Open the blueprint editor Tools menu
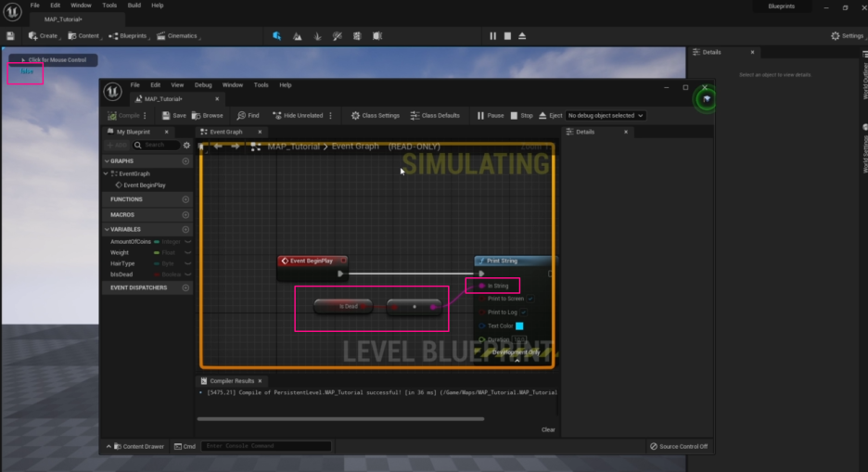This screenshot has width=868, height=472. click(x=261, y=85)
